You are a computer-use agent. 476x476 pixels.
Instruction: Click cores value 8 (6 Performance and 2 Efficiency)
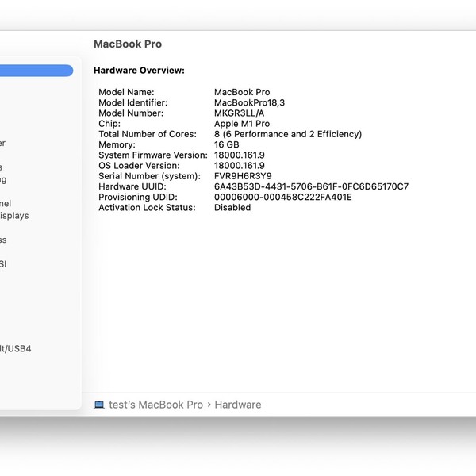(x=288, y=134)
